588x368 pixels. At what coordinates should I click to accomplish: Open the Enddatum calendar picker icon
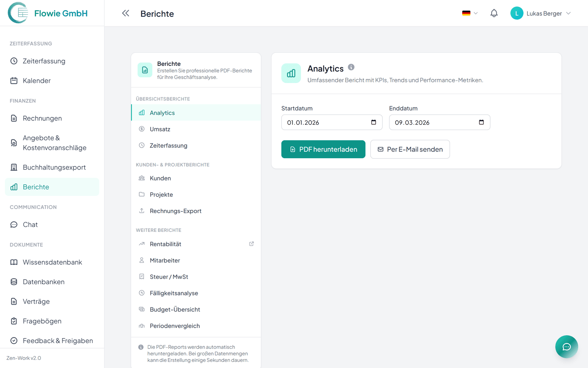tap(481, 122)
